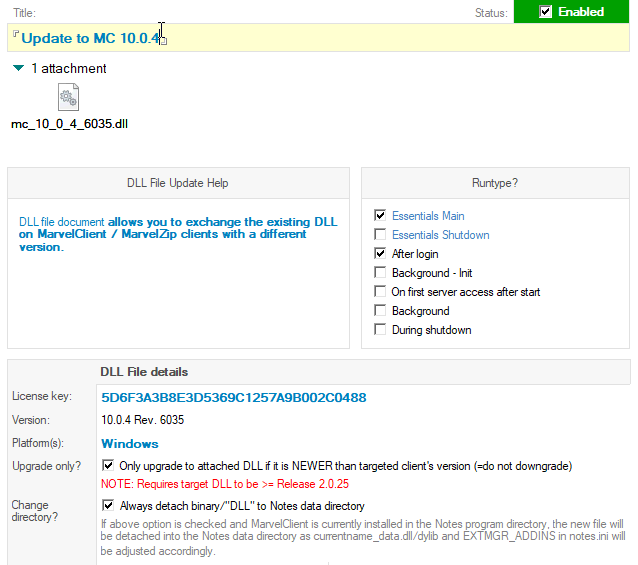This screenshot has width=638, height=565.
Task: Open the 'DLL file document' help link
Action: 62,222
